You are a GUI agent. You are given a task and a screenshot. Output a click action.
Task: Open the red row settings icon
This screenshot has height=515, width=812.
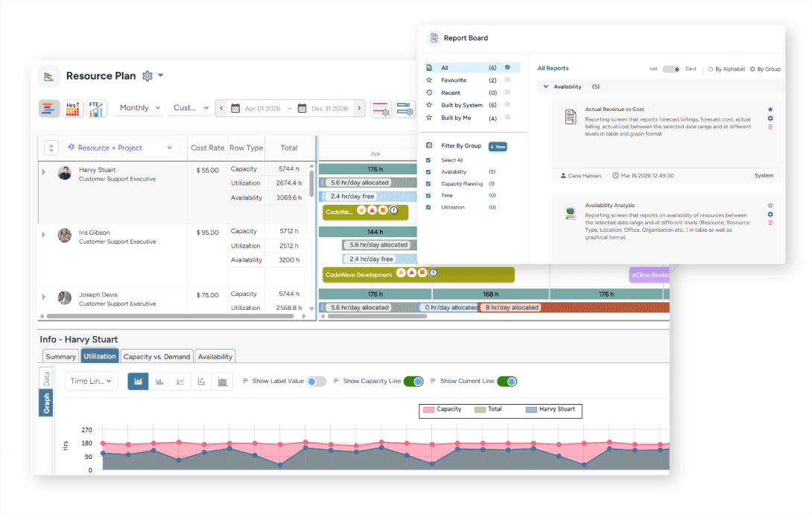[x=381, y=109]
